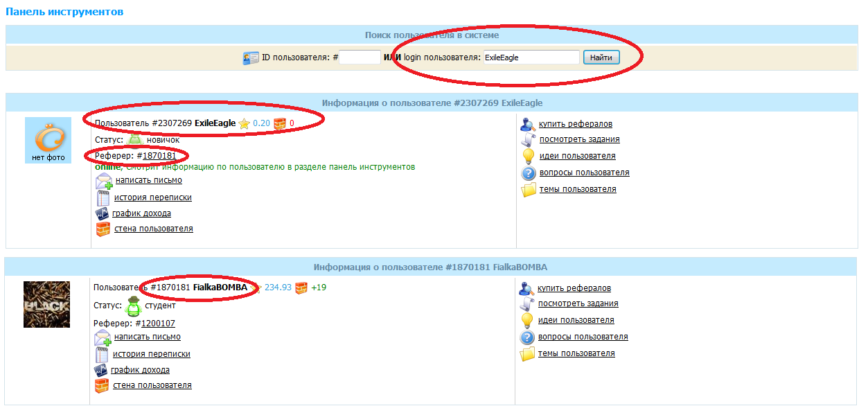Click the login input containing ExileEagle
This screenshot has width=868, height=415.
point(531,58)
